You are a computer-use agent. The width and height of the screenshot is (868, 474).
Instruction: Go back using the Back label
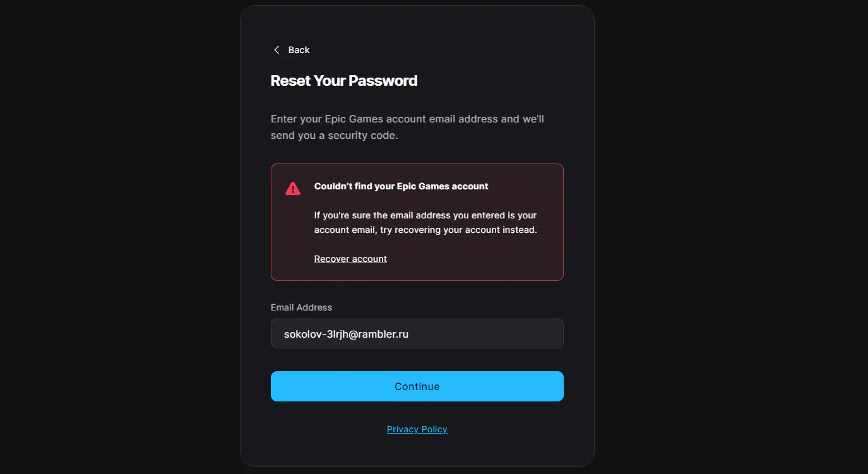299,50
